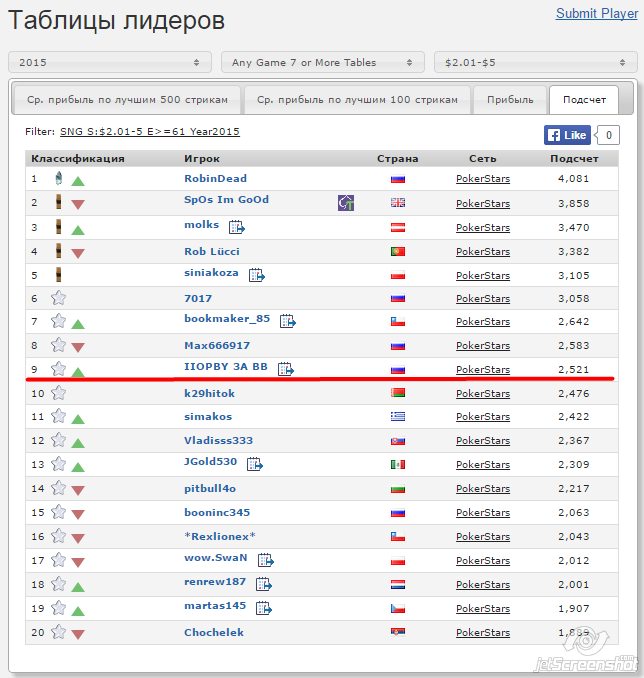Click the Подсчет column header
Screen dimensions: 644x678
click(574, 159)
